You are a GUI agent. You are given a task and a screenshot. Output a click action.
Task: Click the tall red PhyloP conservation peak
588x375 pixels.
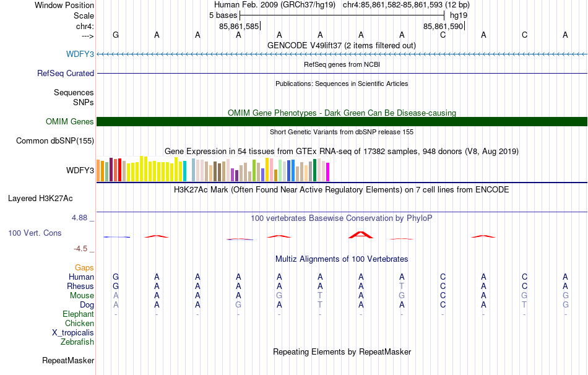(x=360, y=235)
